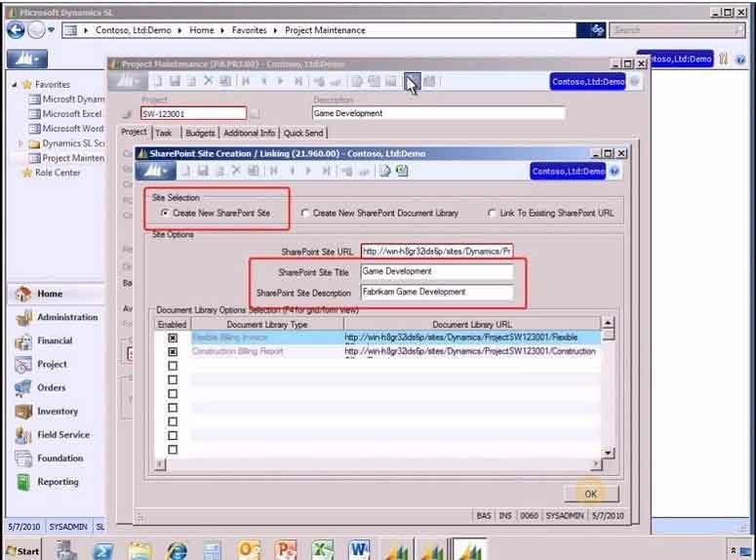Open Role Center favorite
756x560 pixels.
(x=58, y=173)
